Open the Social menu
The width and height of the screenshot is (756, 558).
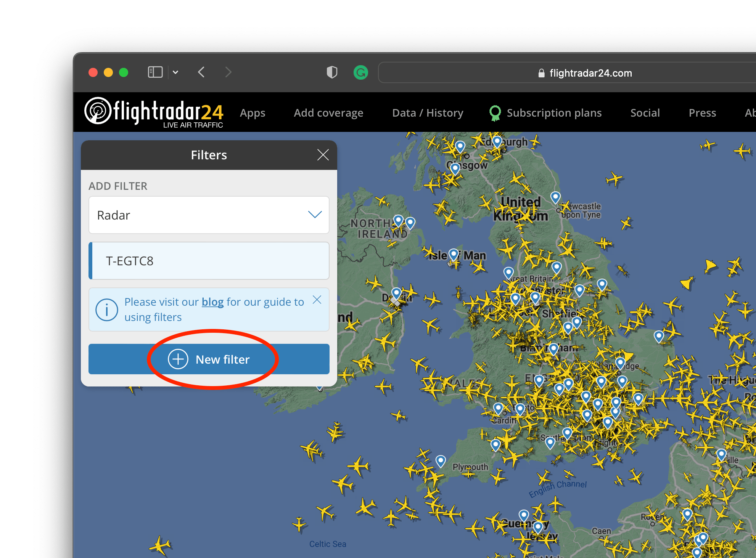(645, 112)
